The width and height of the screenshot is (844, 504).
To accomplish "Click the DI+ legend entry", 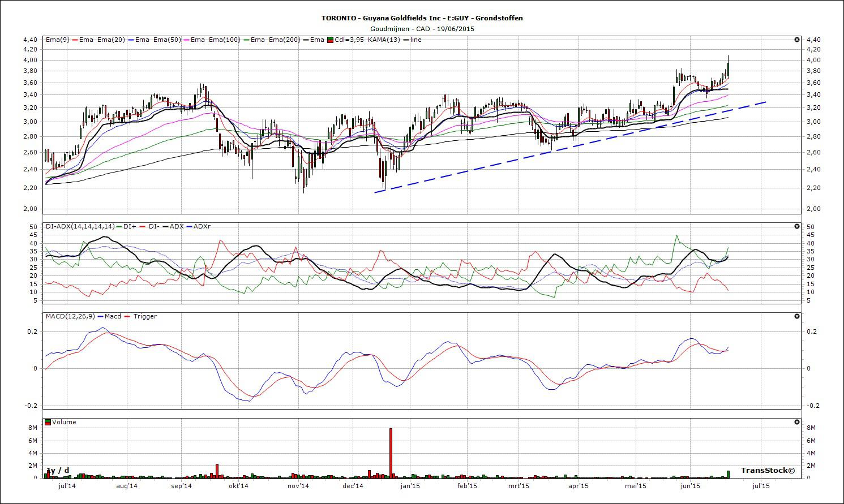I will [125, 226].
